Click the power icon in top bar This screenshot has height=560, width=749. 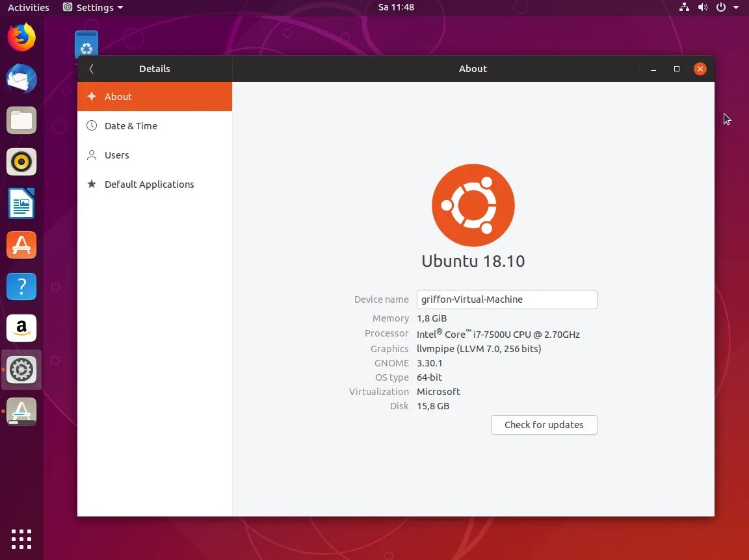721,7
